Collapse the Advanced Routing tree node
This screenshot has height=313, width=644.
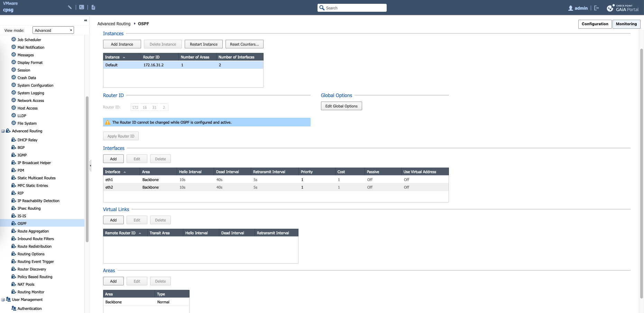pos(3,131)
